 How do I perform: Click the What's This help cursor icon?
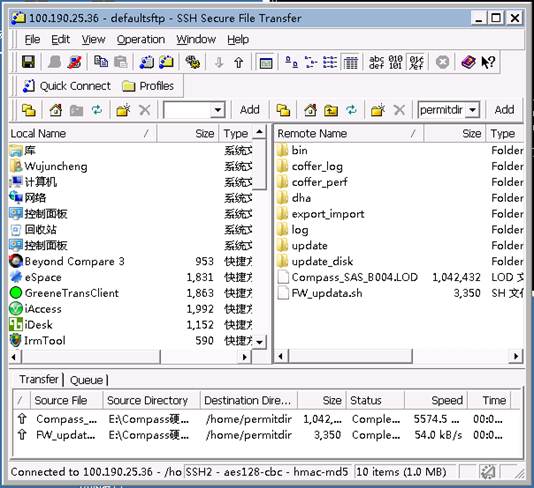488,62
